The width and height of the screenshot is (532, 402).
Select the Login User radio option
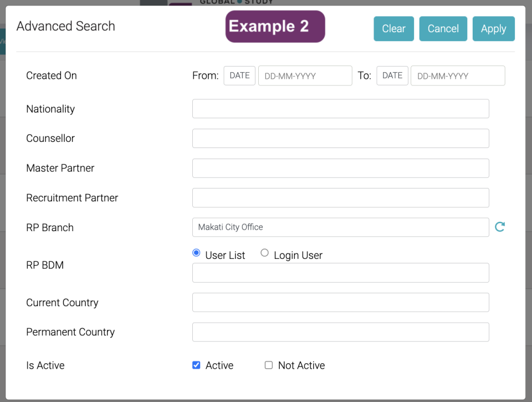pos(265,253)
